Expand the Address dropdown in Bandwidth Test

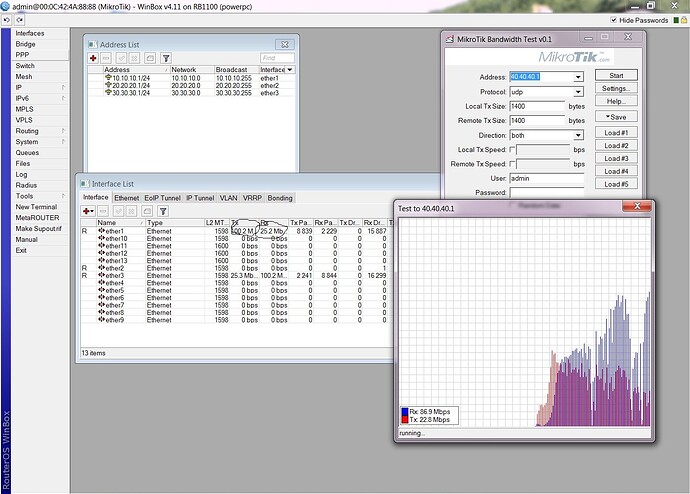click(578, 76)
